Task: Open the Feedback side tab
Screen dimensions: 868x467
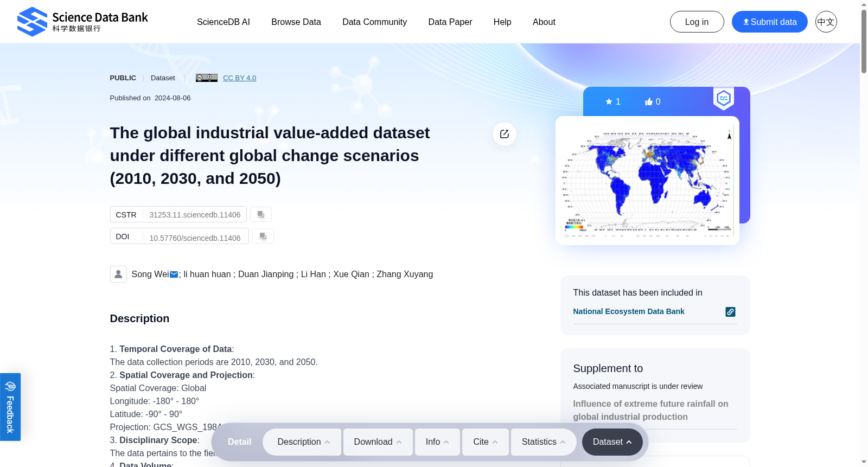Action: (10, 407)
